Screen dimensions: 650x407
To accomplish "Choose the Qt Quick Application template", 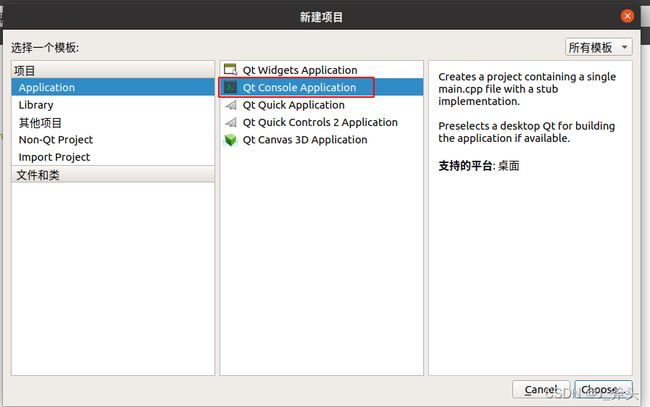I will point(322,105).
